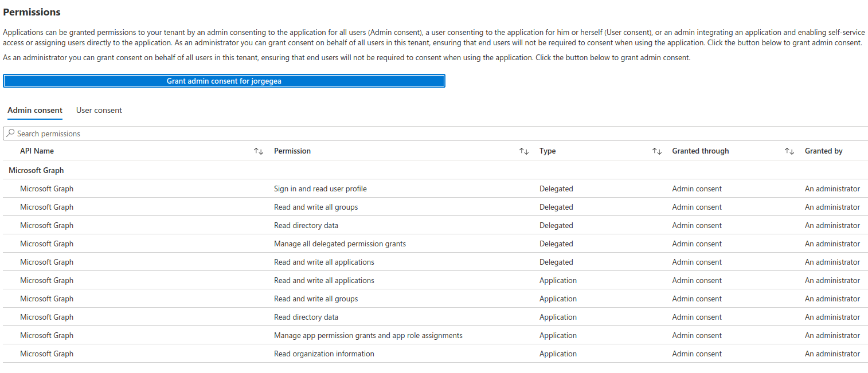868x373 pixels.
Task: Click the Granted by column header
Action: [824, 151]
